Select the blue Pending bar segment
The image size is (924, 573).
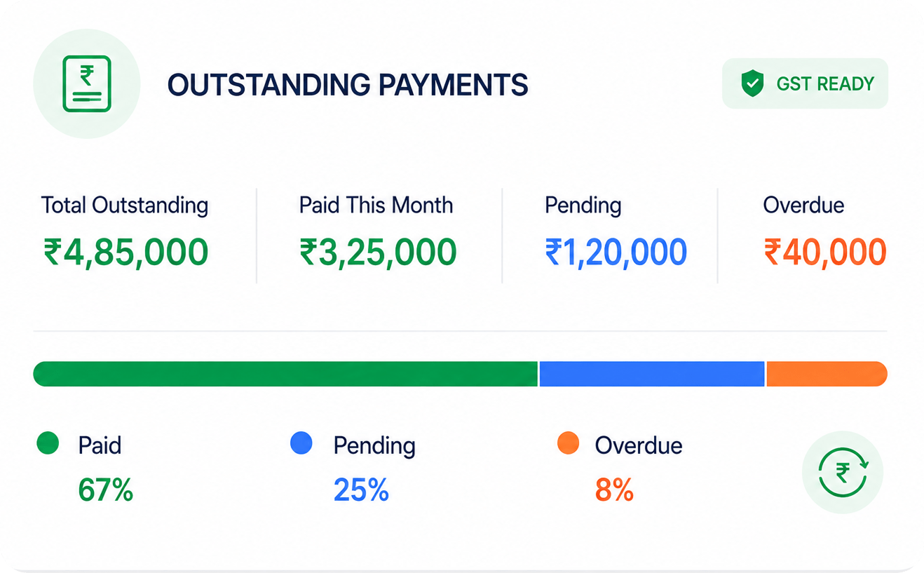pyautogui.click(x=651, y=374)
